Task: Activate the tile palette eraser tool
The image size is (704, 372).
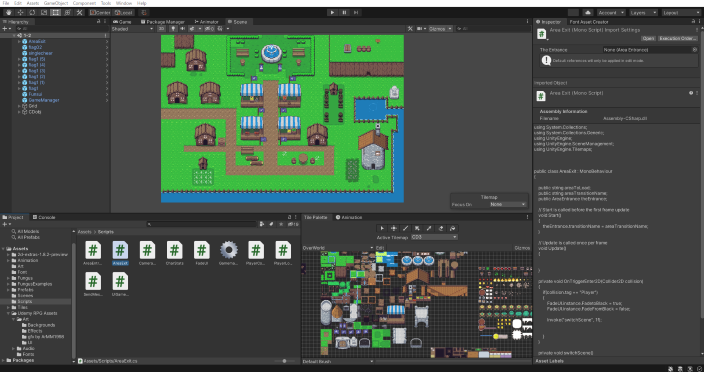Action: coord(440,228)
